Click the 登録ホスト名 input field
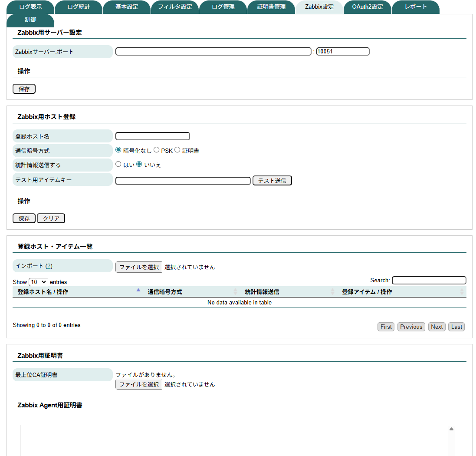476x456 pixels. coord(153,136)
